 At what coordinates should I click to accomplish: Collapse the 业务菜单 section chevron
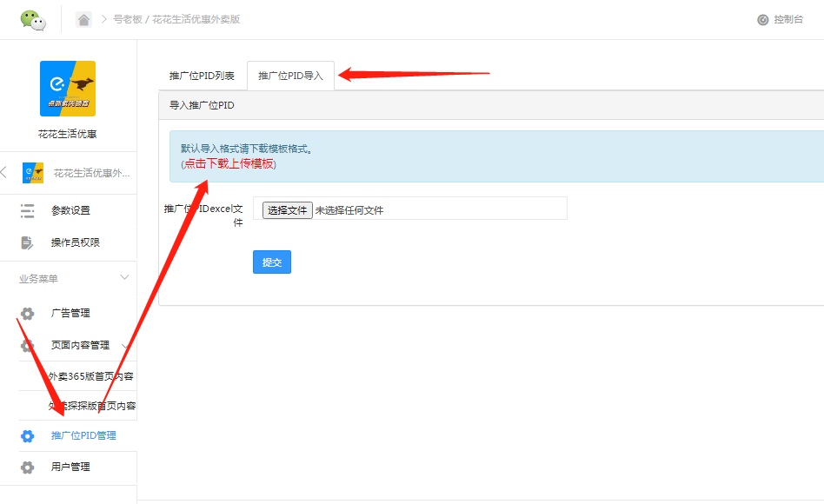coord(124,277)
